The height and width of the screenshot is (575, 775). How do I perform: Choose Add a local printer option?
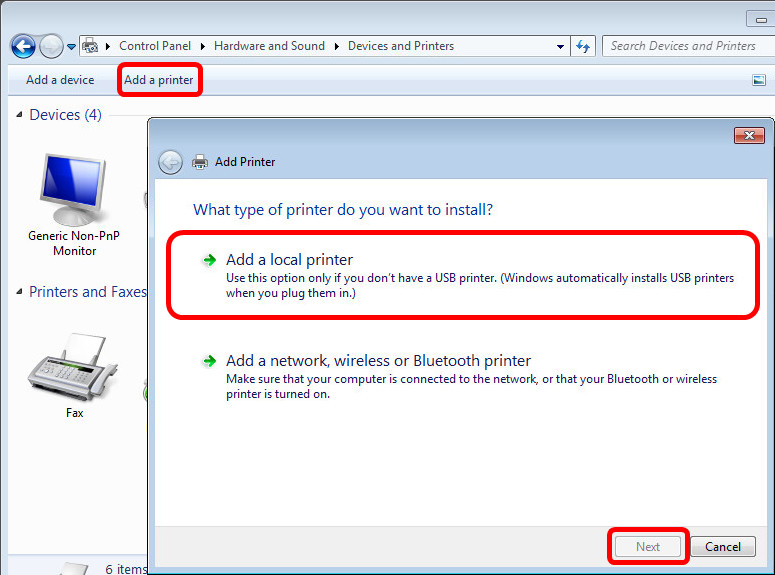click(289, 260)
